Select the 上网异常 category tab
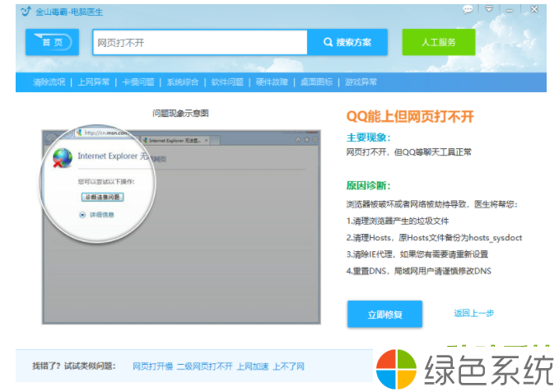Image resolution: width=559 pixels, height=392 pixels. [93, 82]
